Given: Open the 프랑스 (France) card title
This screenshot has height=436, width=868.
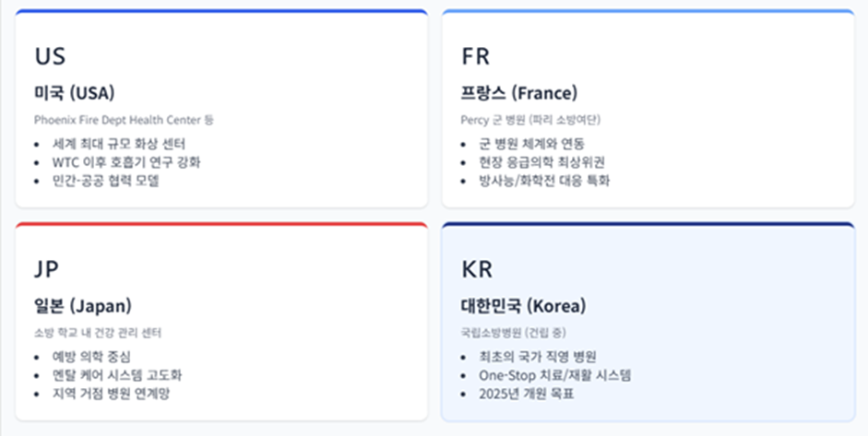Looking at the screenshot, I should coord(519,93).
